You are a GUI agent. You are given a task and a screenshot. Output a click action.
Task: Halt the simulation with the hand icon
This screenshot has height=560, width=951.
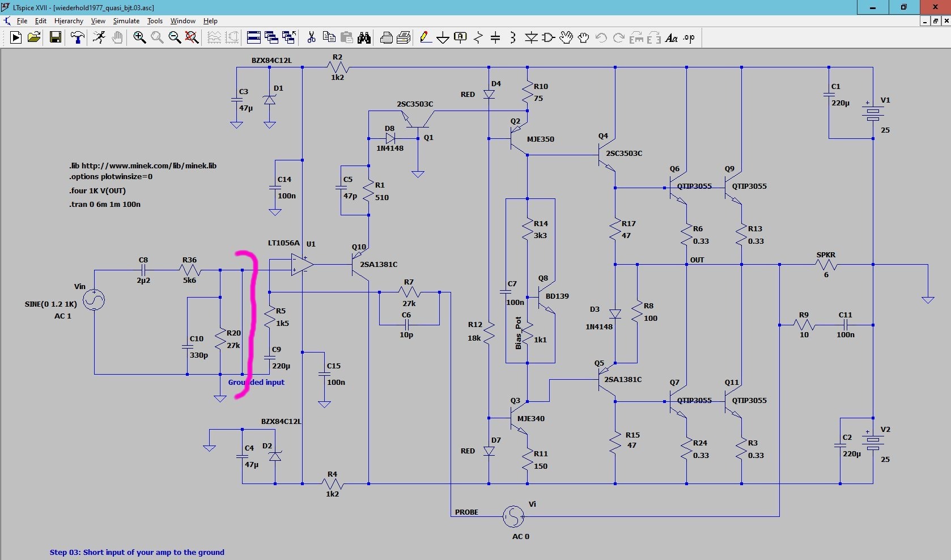coord(117,37)
